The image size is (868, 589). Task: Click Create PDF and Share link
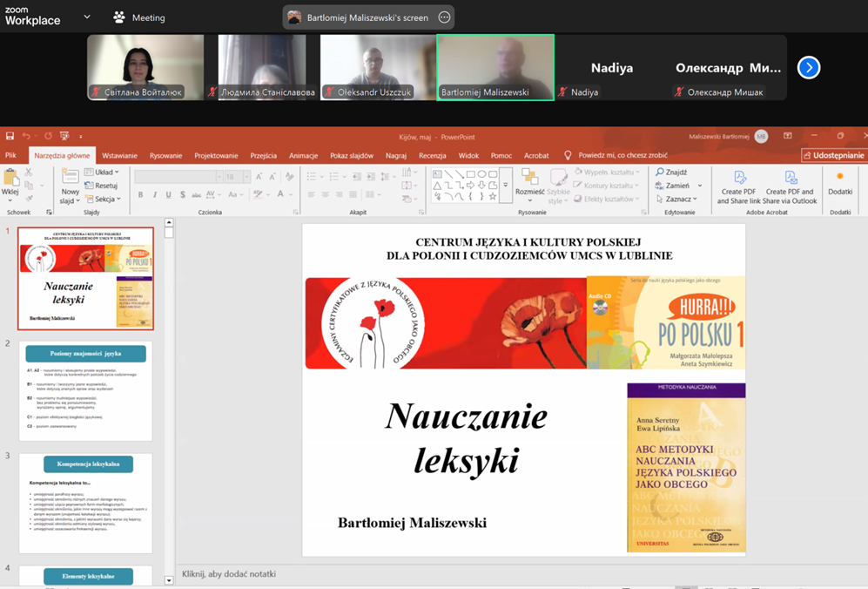coord(739,187)
